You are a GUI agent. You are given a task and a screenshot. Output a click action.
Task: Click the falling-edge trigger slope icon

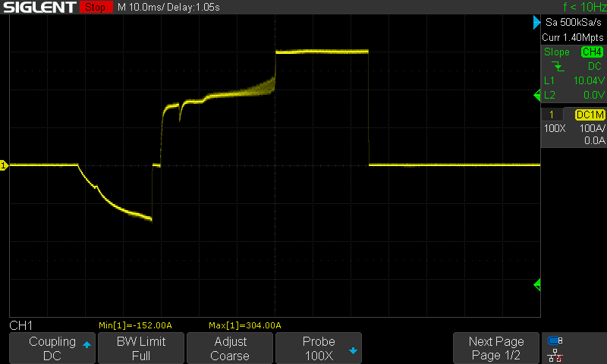[558, 67]
